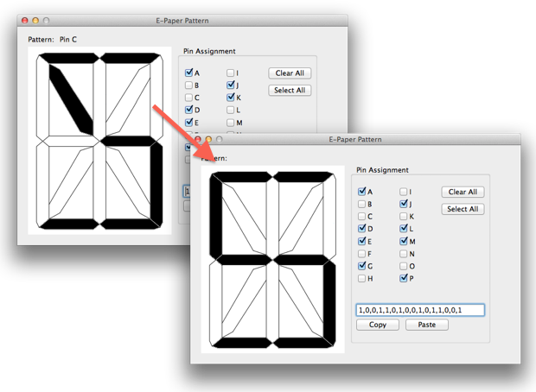
Task: Enable pin K in front window
Action: pos(404,217)
